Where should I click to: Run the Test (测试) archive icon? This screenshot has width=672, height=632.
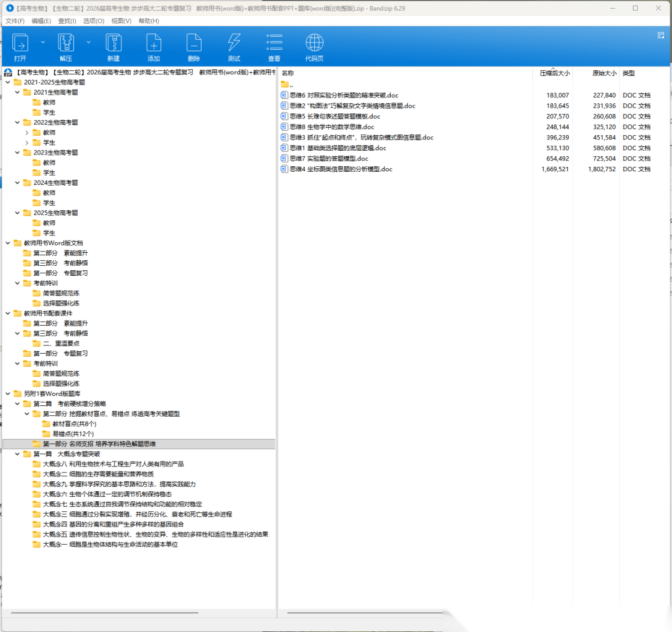click(234, 44)
